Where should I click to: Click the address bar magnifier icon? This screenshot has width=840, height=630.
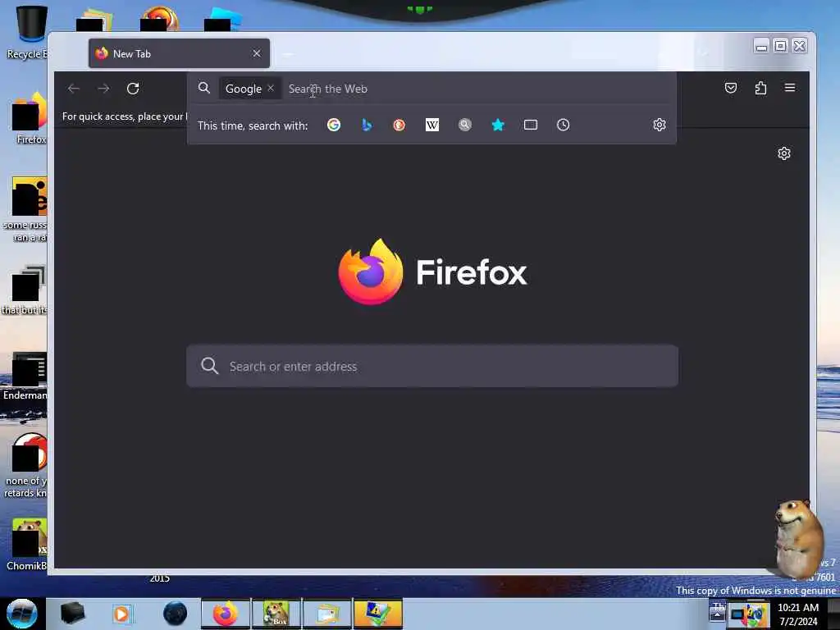coord(204,88)
